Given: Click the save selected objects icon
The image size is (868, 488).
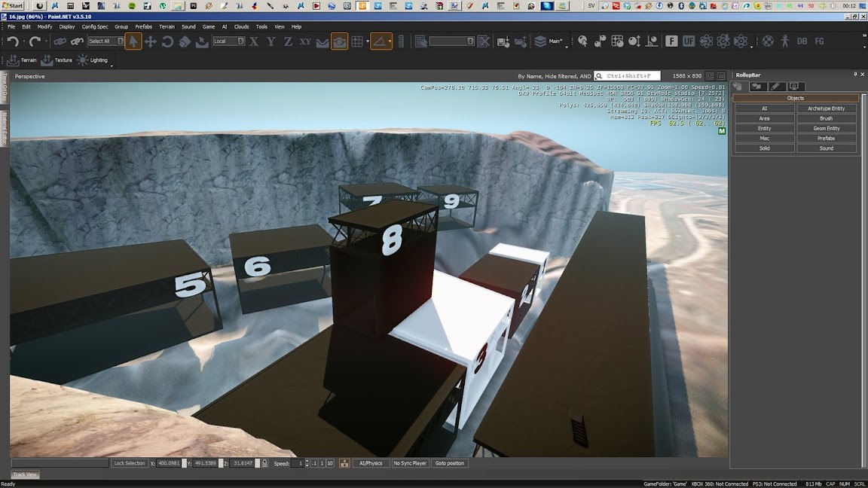Looking at the screenshot, I should [503, 41].
